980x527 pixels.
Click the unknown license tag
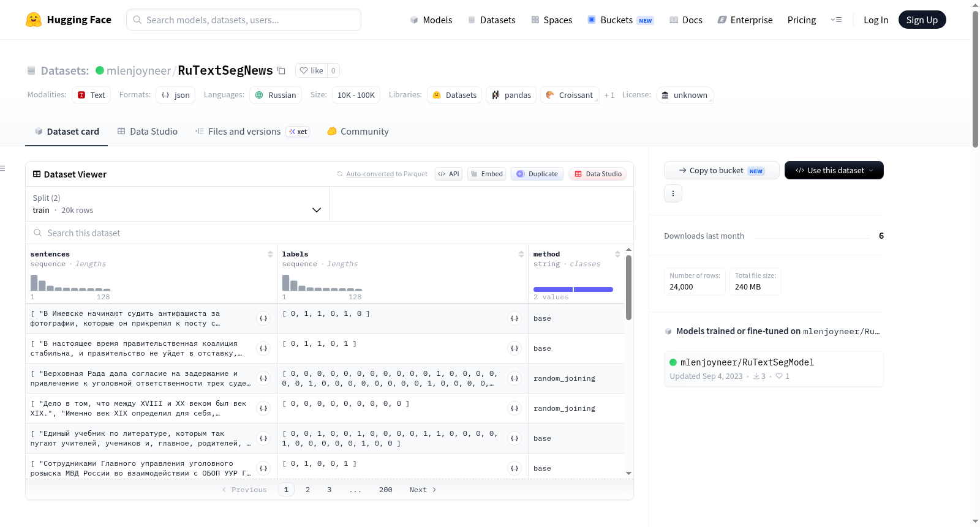coord(685,95)
